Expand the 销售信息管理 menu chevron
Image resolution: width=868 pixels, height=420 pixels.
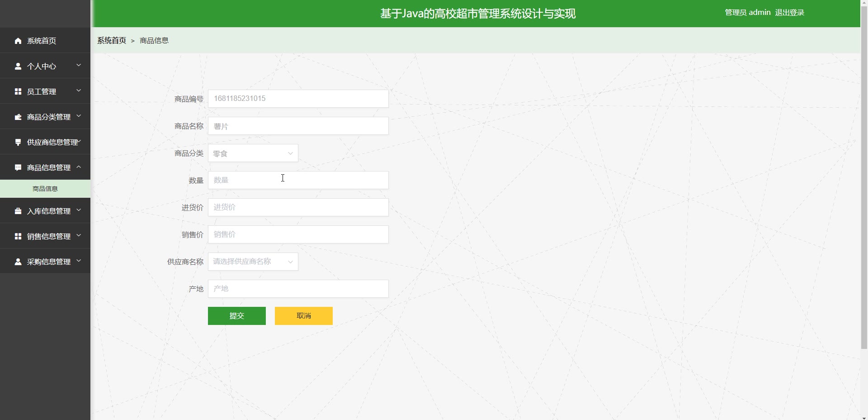79,235
